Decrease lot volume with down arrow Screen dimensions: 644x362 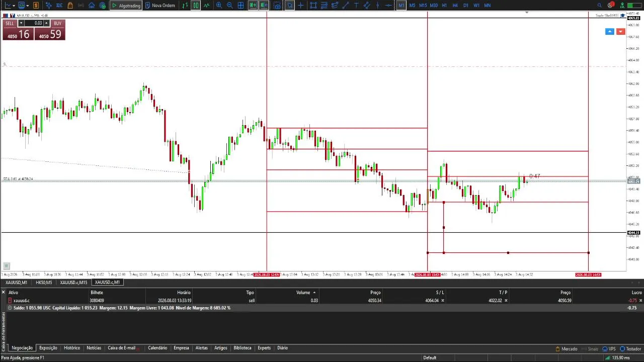(21, 23)
